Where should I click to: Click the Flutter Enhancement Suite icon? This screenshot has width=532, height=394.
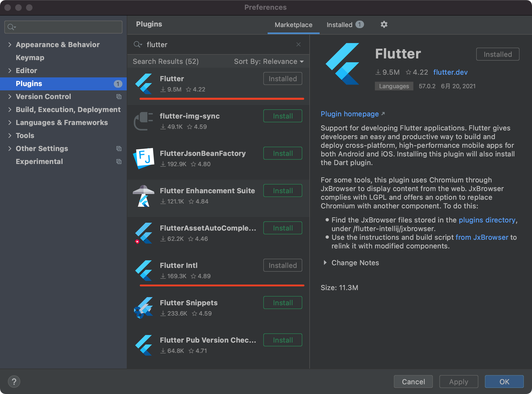click(144, 196)
